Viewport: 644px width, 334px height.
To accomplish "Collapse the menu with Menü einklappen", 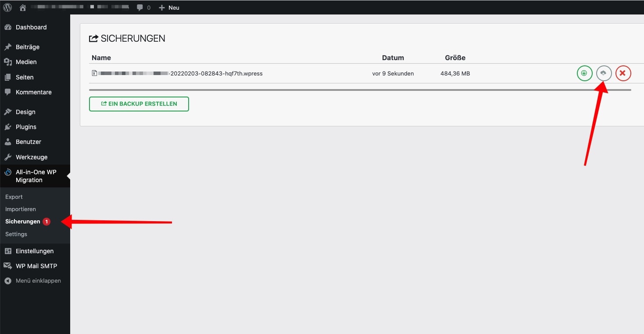I will [x=38, y=280].
